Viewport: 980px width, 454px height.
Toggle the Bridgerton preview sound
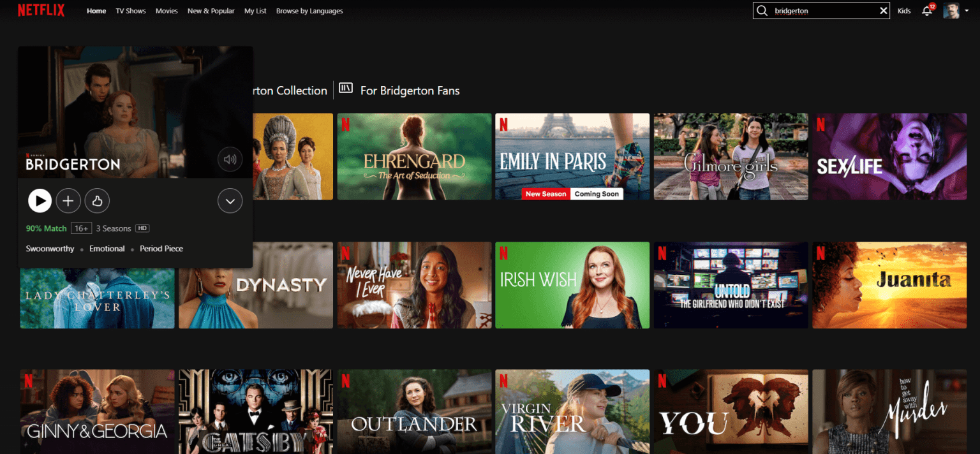[230, 159]
